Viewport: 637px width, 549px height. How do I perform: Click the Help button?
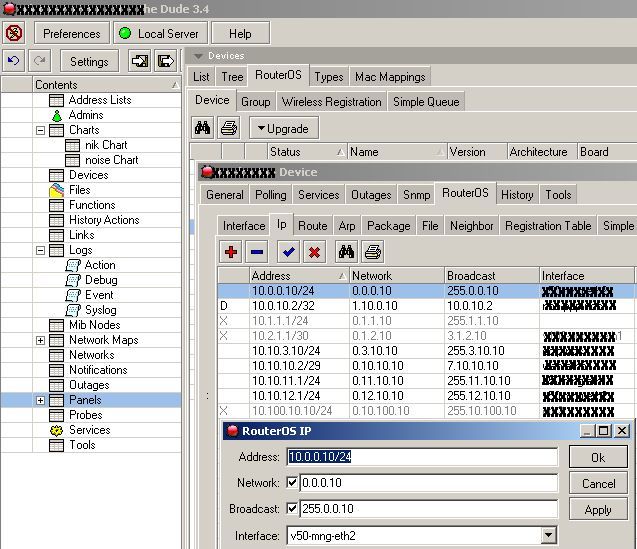pos(240,33)
